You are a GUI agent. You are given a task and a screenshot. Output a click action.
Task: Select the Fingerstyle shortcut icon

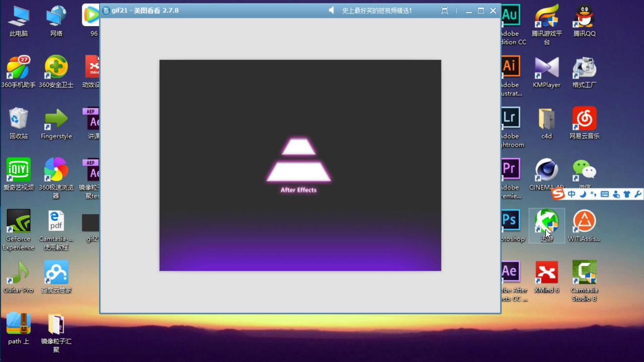pyautogui.click(x=56, y=123)
